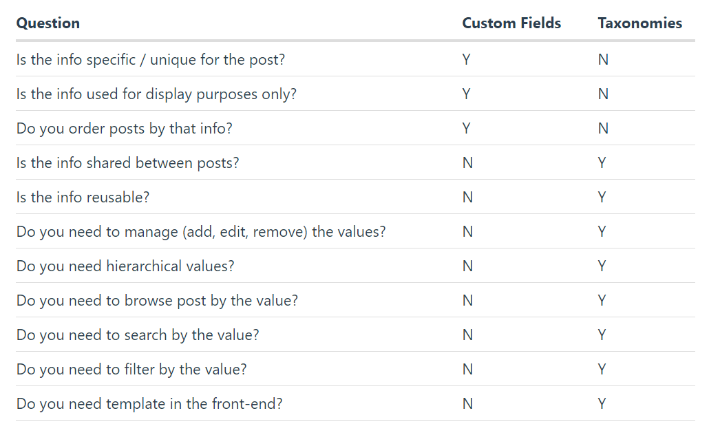Select 'Do you need to browse post by the value?'
Viewport: 720px width, 446px height.
click(157, 301)
